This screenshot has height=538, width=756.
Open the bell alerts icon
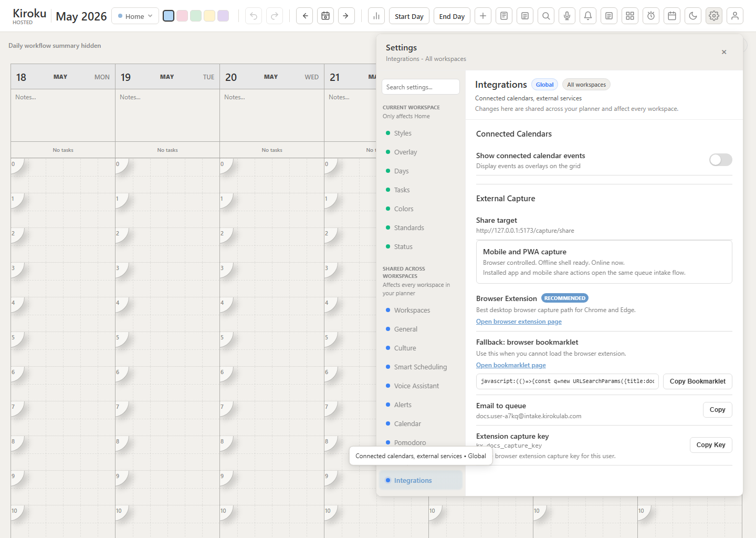[588, 16]
